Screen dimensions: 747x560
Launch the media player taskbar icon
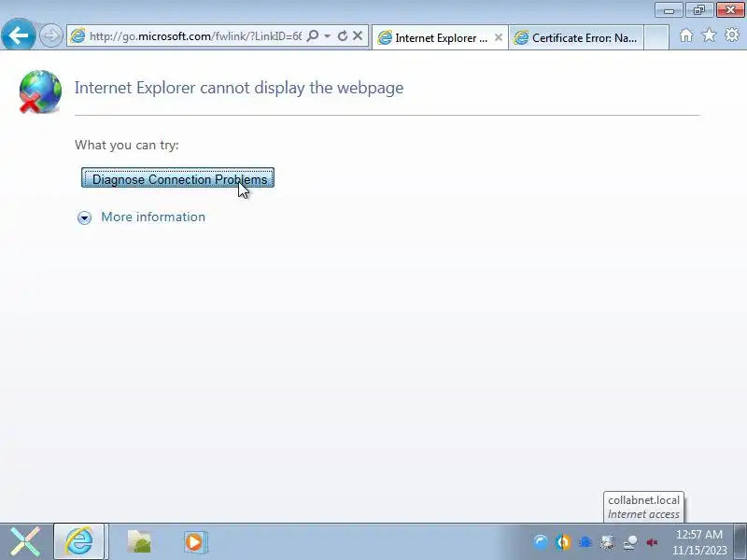[194, 542]
